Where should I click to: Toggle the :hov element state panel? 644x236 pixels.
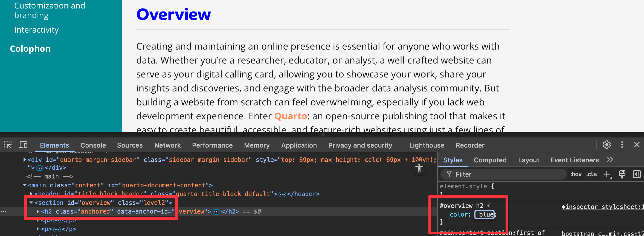576,174
